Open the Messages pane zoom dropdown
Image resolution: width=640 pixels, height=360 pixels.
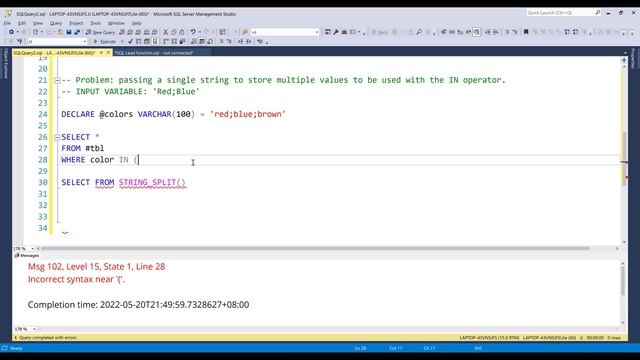(x=34, y=329)
